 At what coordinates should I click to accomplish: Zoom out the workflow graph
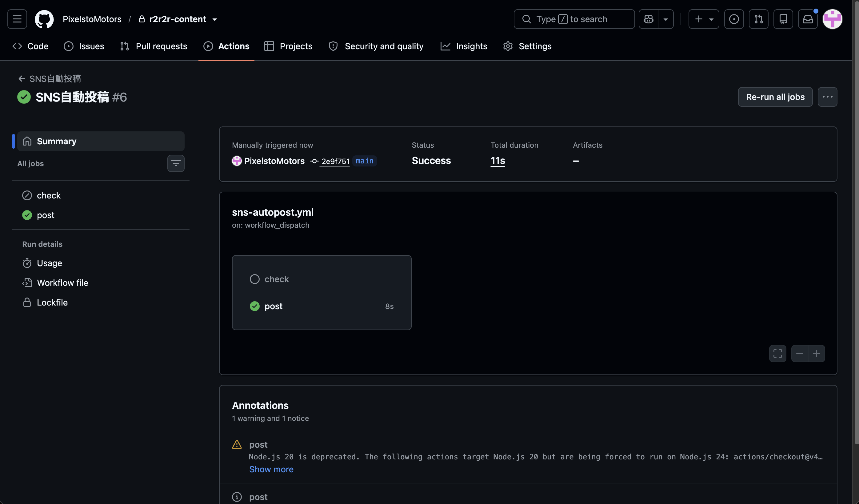point(799,354)
